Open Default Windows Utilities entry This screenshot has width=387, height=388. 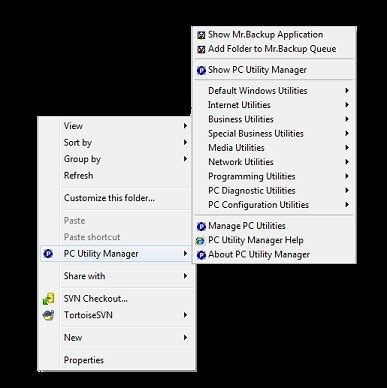(274, 91)
